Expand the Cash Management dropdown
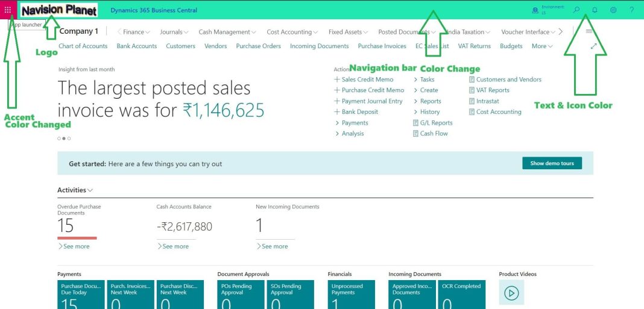This screenshot has height=309, width=644. click(227, 32)
